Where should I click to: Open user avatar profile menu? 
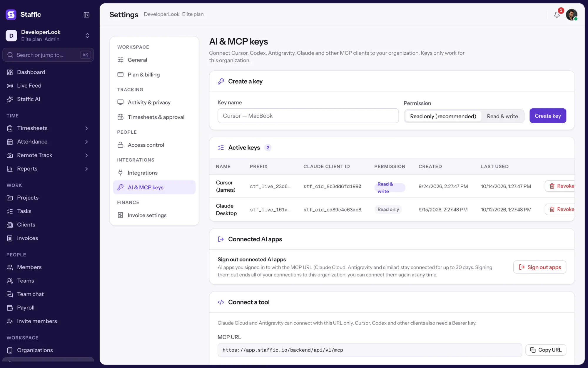click(572, 15)
